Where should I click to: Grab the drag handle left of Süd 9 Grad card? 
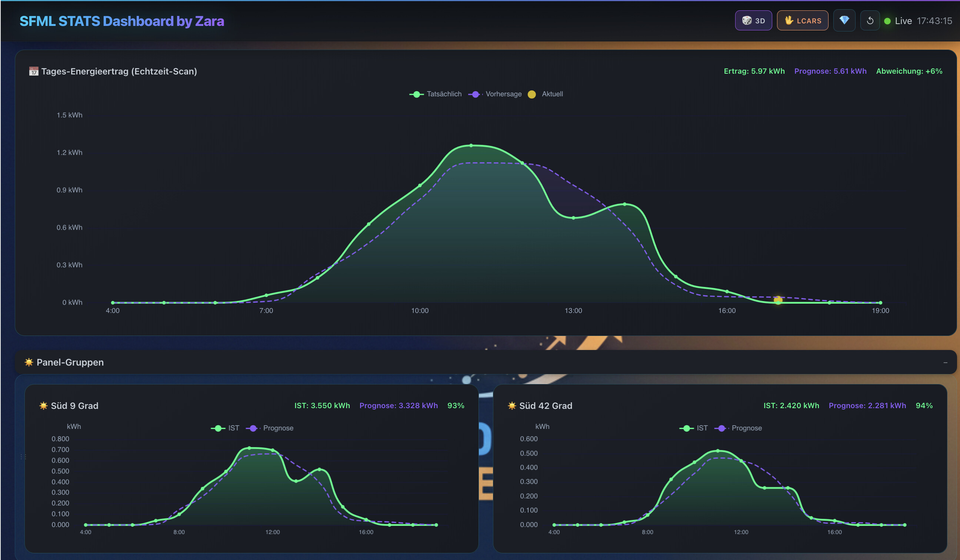pyautogui.click(x=23, y=456)
